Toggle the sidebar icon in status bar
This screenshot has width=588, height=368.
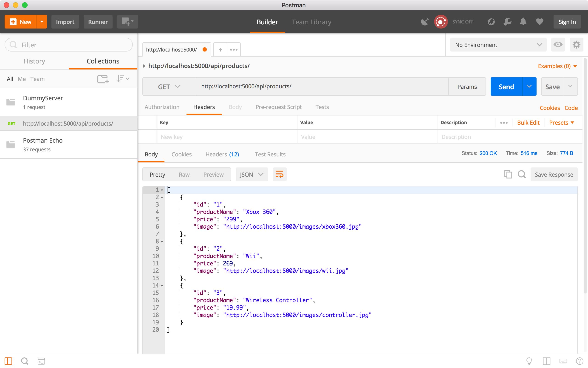(x=8, y=361)
